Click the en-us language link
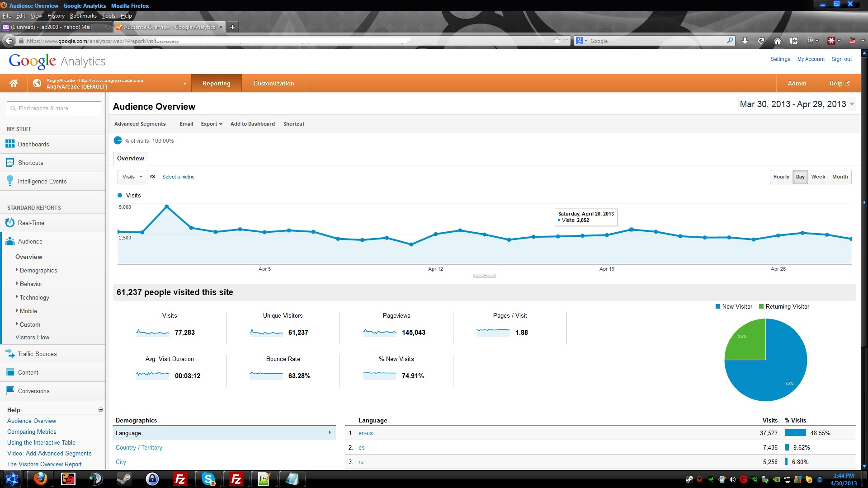This screenshot has width=868, height=488. coord(366,433)
